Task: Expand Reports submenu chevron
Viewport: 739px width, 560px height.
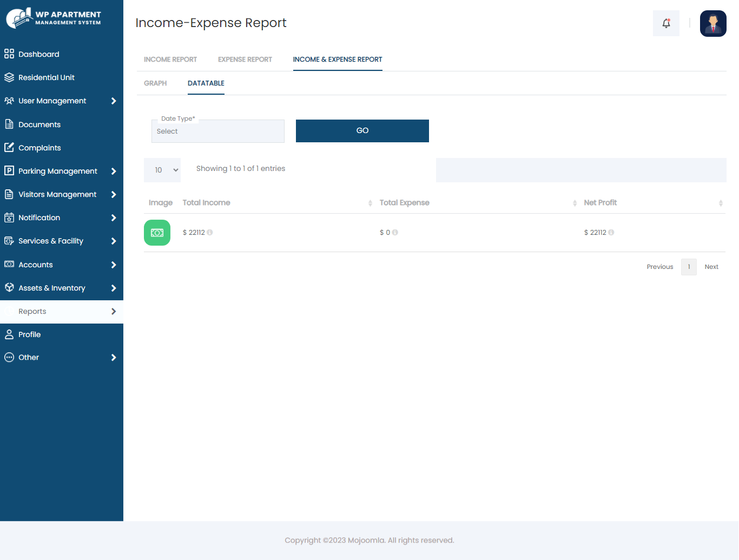Action: point(114,311)
